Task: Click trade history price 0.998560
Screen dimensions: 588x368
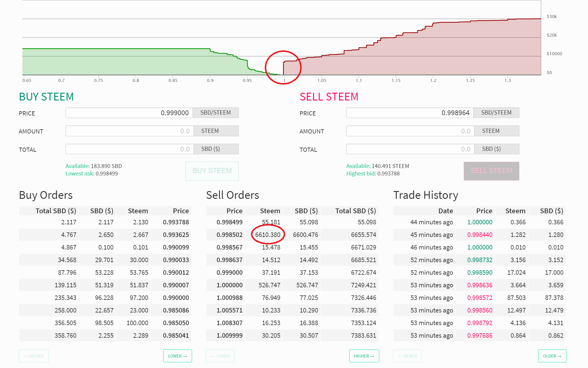Action: pyautogui.click(x=480, y=310)
